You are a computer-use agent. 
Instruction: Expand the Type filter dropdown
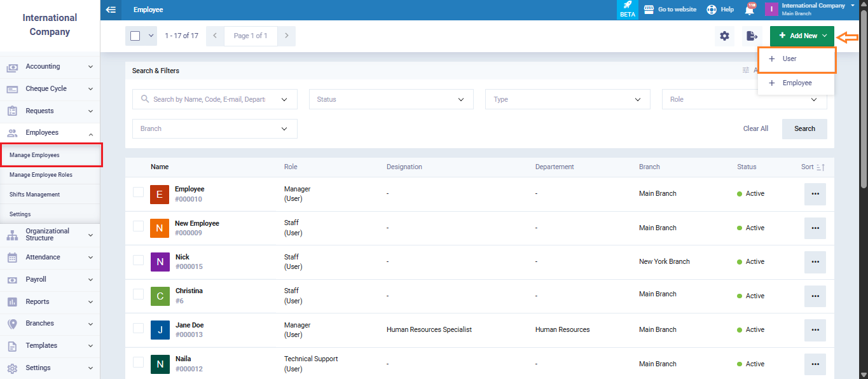[x=567, y=99]
